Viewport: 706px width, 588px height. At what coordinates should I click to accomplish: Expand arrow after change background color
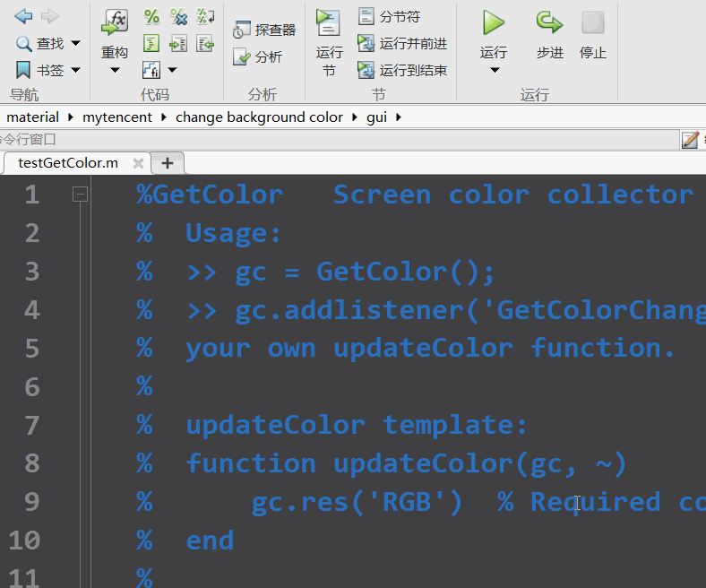pyautogui.click(x=355, y=117)
